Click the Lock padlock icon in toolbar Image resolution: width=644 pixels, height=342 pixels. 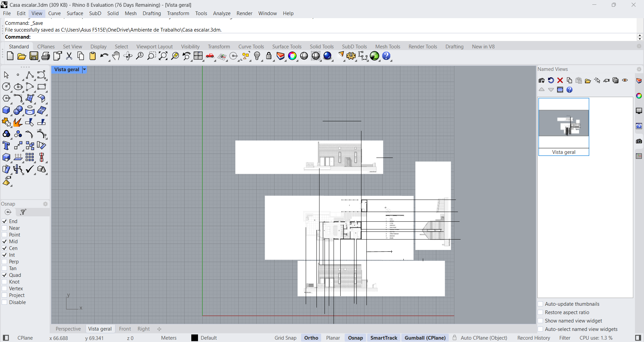269,56
